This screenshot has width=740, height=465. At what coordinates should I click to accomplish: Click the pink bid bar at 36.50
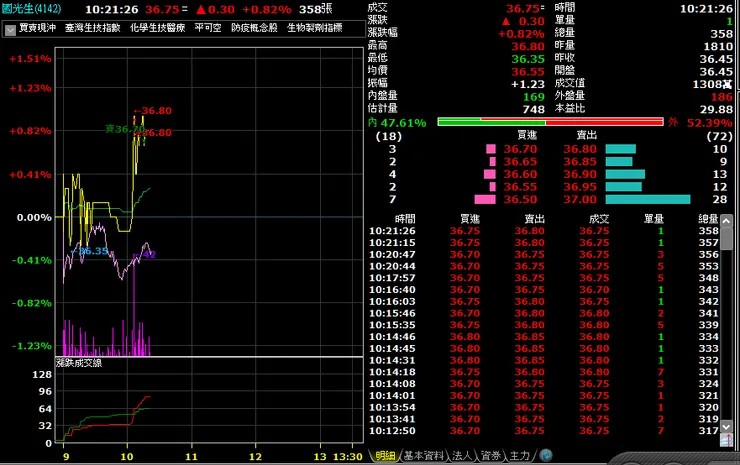coord(485,199)
